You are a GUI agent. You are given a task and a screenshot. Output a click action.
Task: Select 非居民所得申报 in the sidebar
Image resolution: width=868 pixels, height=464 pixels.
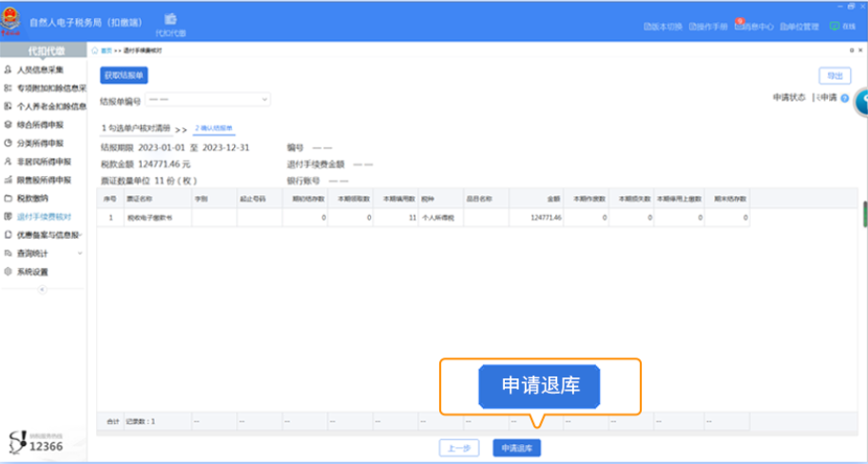coord(38,162)
